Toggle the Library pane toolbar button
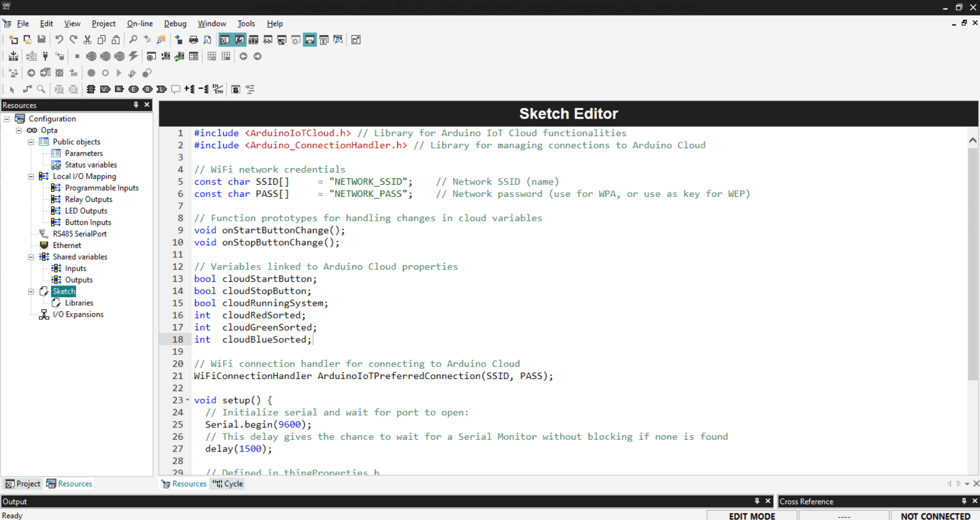 [x=253, y=40]
